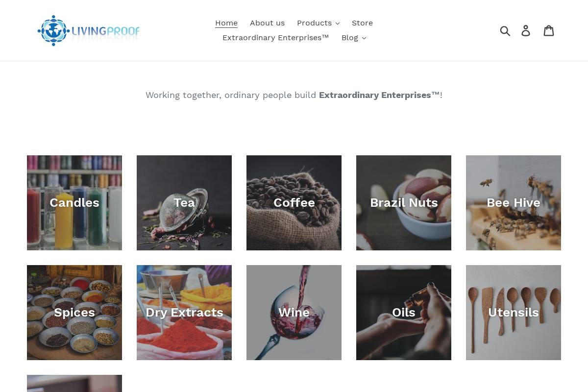View the Utensils collection tile

[x=514, y=313]
